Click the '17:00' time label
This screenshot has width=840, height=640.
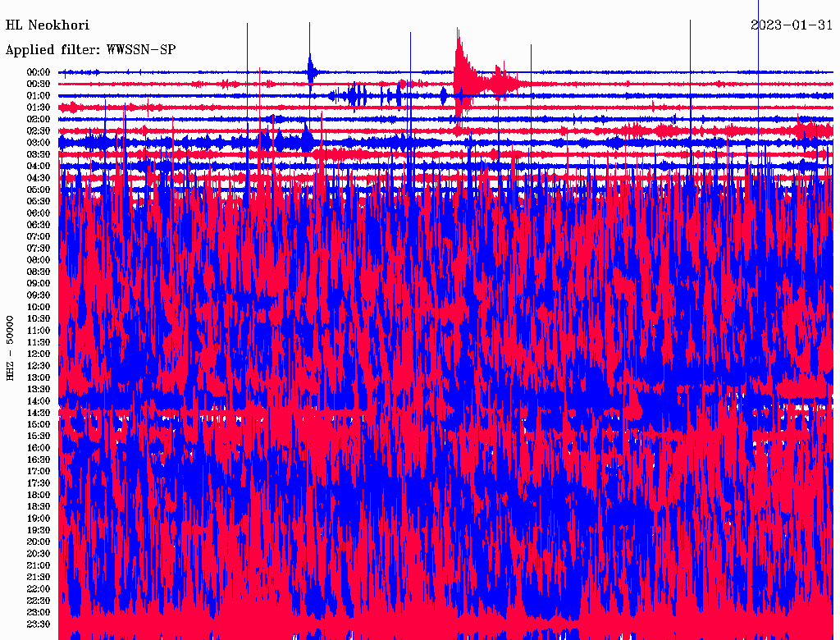[x=39, y=472]
